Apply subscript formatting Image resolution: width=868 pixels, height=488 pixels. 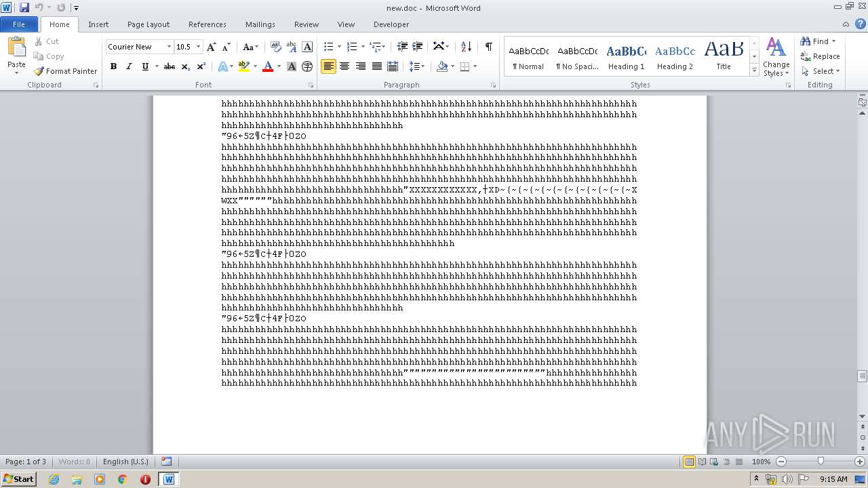(186, 66)
